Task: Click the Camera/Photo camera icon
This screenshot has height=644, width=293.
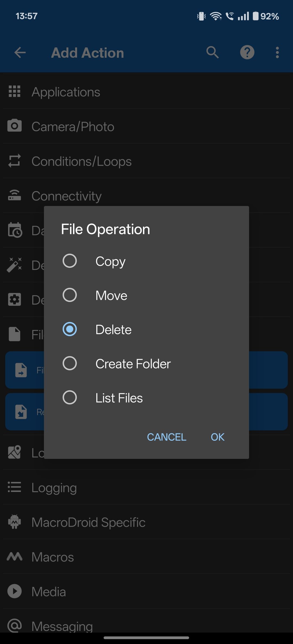Action: coord(15,126)
